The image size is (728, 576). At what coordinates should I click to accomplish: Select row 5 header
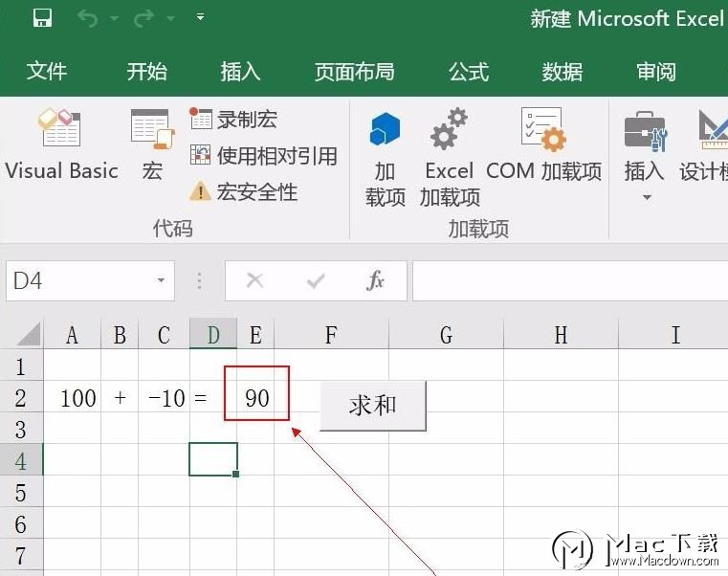tap(21, 493)
